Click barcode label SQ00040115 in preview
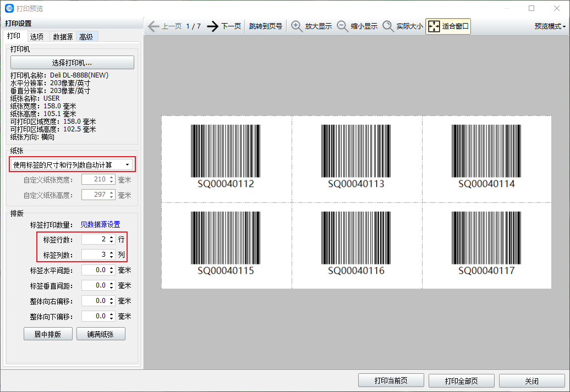The image size is (570, 392). click(226, 244)
